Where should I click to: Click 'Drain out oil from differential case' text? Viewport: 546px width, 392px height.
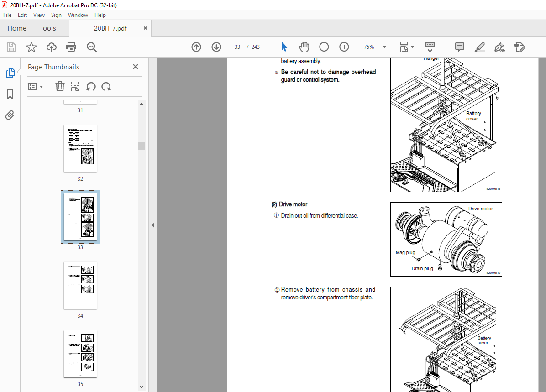[319, 216]
